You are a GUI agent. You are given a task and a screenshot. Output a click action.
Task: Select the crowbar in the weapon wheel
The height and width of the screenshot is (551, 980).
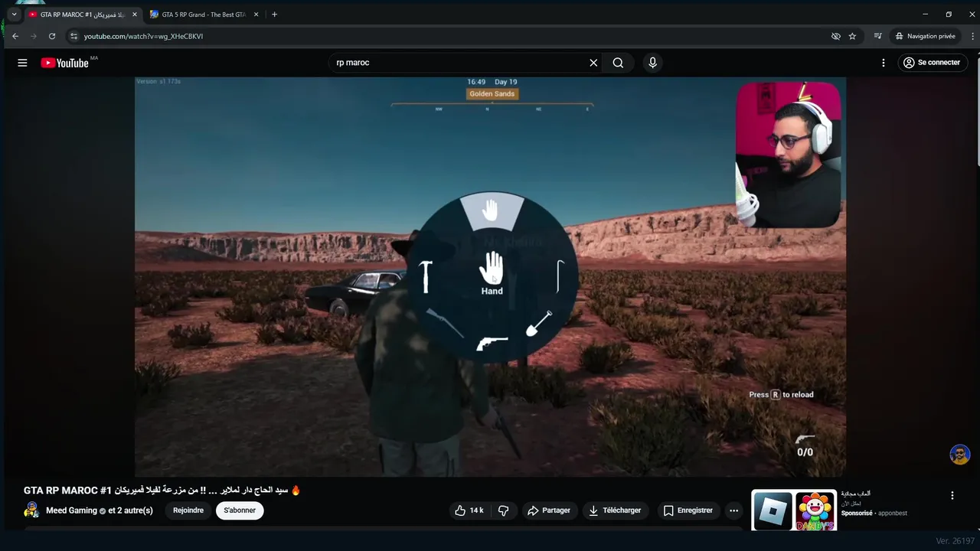tap(560, 276)
